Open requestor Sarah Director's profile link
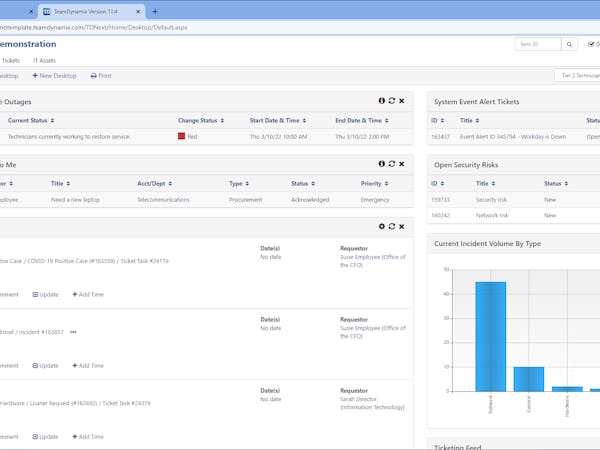 click(372, 403)
